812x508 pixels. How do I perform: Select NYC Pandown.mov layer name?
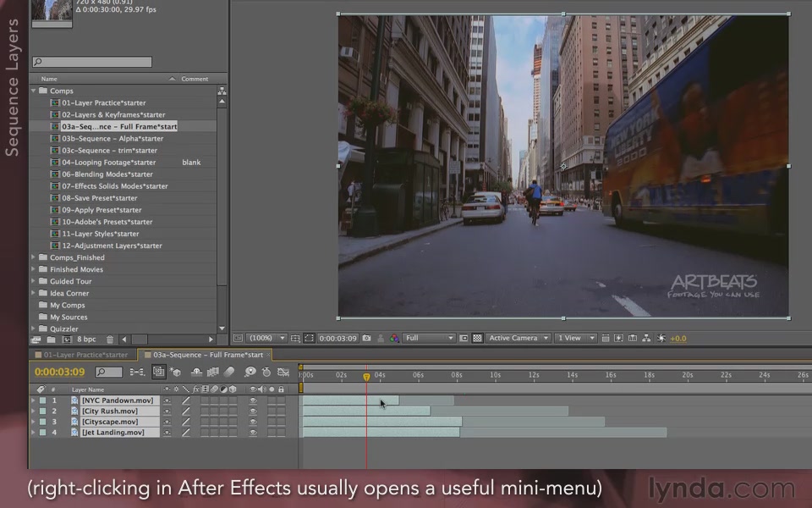coord(119,400)
